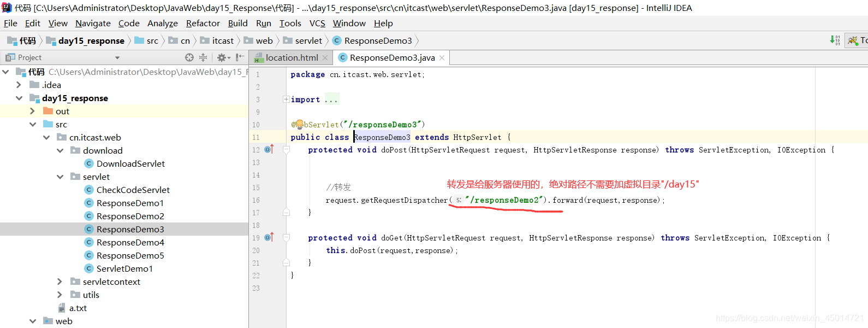Click the utils package folder icon

[75, 295]
